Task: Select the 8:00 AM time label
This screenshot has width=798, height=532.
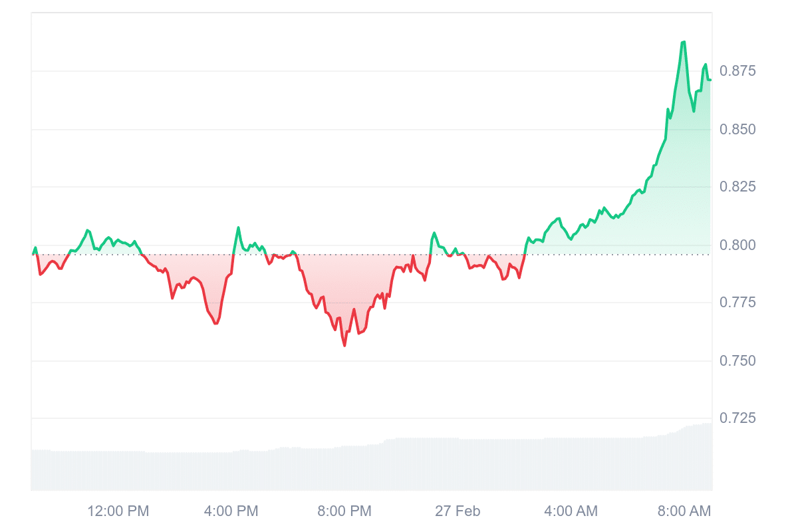Action: tap(684, 511)
